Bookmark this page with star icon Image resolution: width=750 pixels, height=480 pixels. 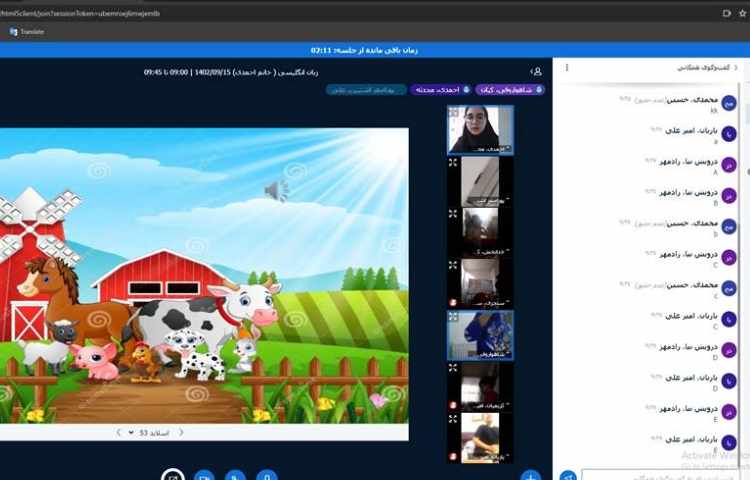pyautogui.click(x=742, y=13)
